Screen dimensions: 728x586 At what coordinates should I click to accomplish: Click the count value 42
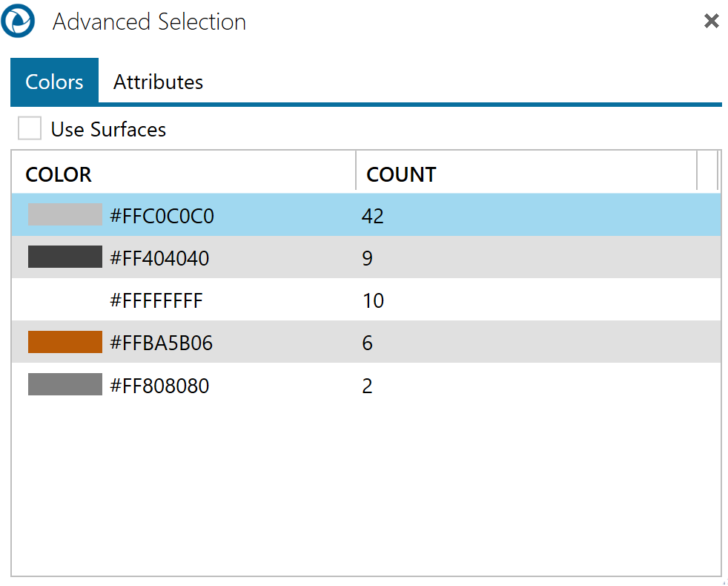point(373,216)
